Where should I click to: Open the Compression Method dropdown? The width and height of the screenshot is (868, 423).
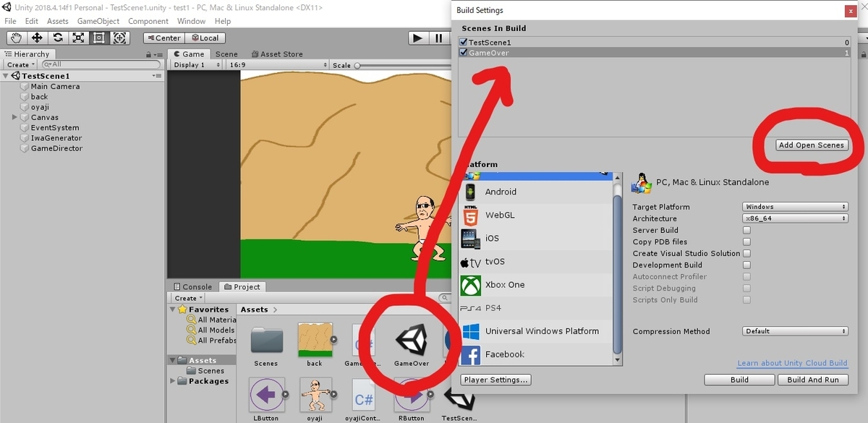pos(795,331)
